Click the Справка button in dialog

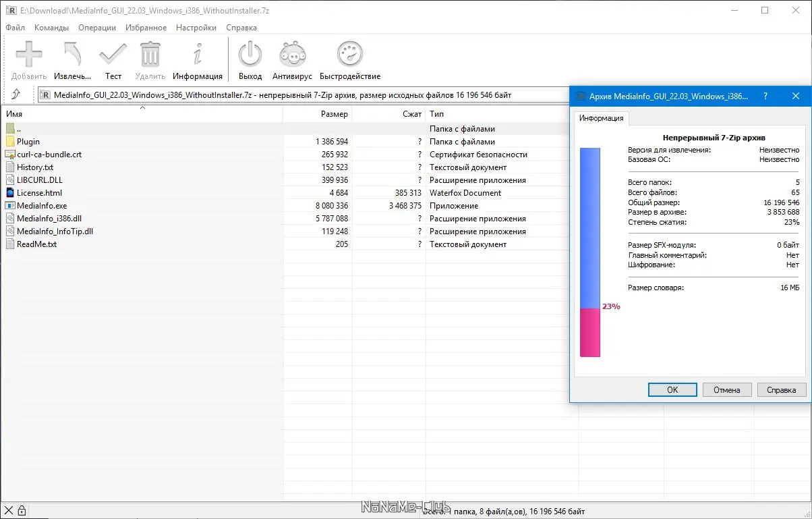point(782,390)
